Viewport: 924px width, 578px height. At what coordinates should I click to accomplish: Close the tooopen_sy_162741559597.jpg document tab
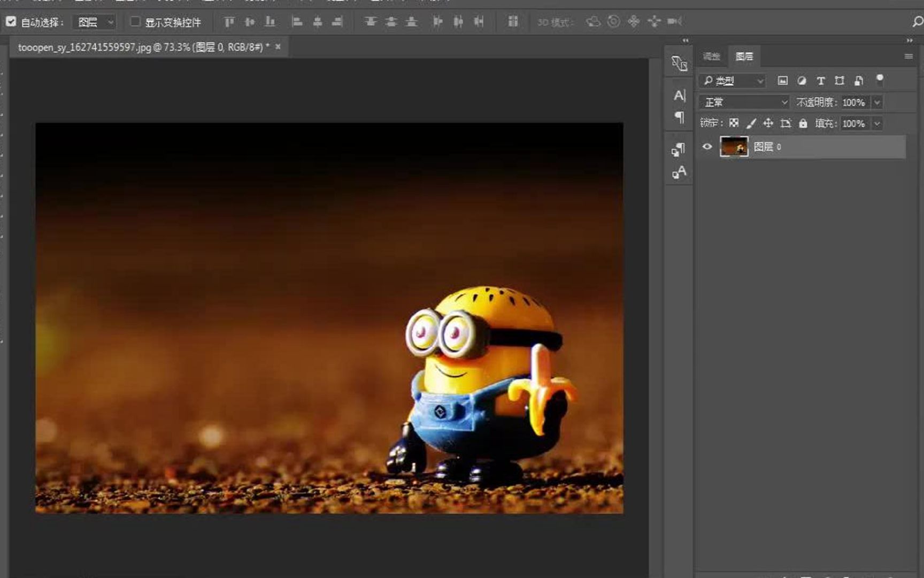pos(278,47)
